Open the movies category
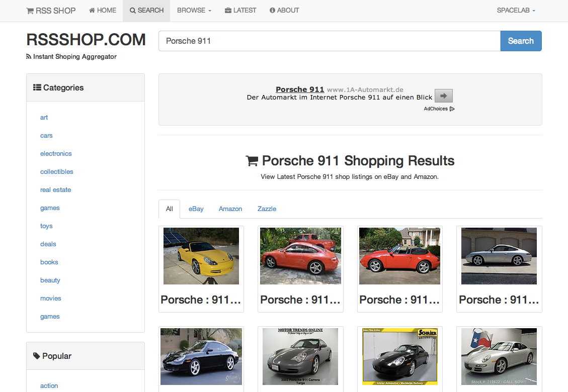568x392 pixels. [51, 298]
